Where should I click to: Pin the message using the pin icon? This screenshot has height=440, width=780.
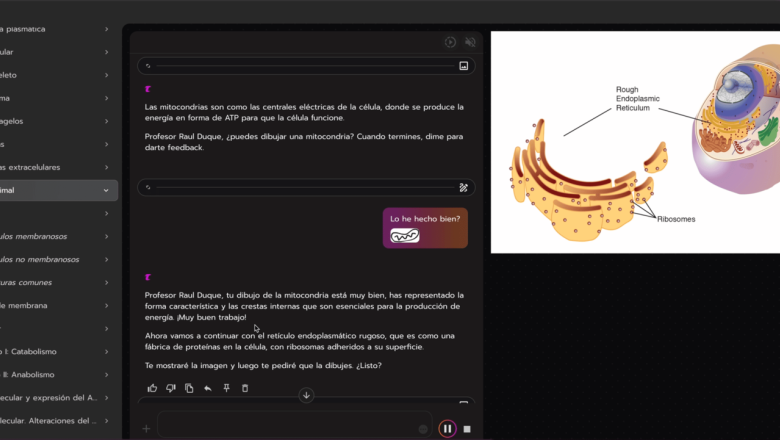(x=227, y=388)
